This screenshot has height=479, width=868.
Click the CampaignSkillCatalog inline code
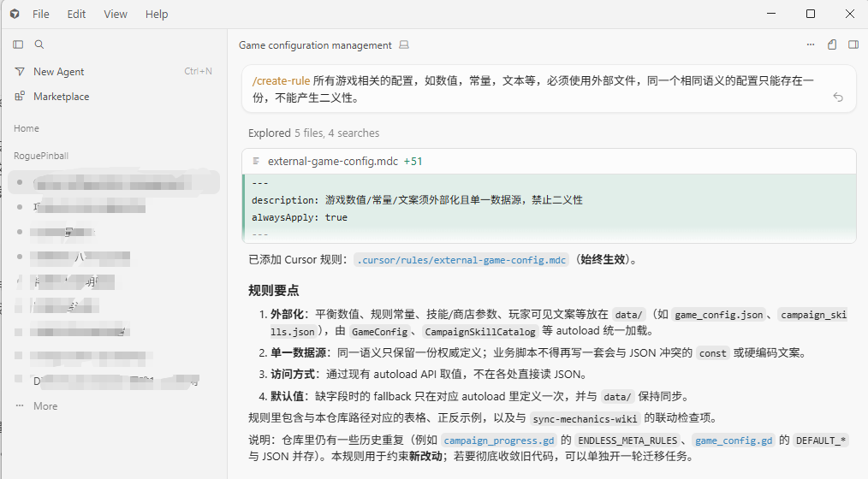(480, 332)
